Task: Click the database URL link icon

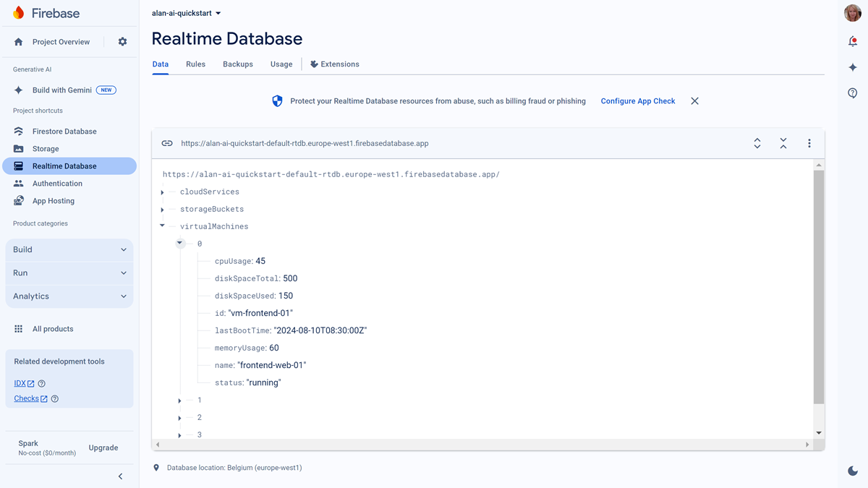Action: (x=167, y=143)
